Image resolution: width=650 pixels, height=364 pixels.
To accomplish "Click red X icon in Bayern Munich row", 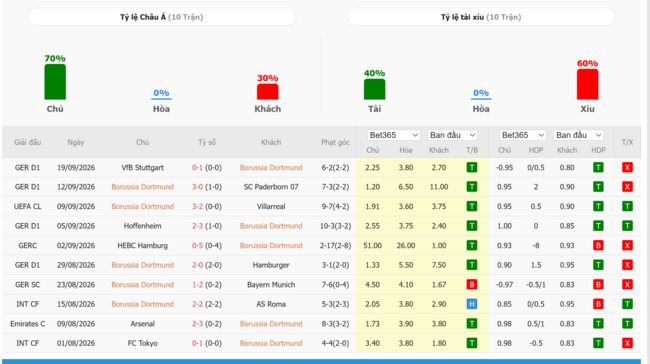I will pos(627,284).
